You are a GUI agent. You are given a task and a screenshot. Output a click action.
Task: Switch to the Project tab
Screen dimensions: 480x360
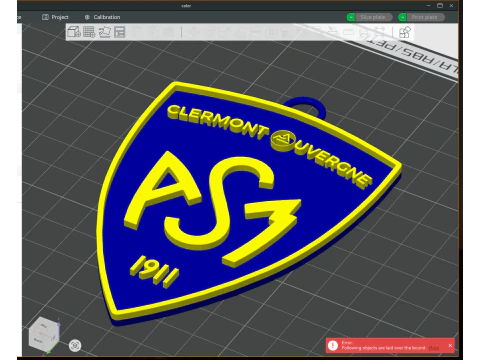click(55, 17)
